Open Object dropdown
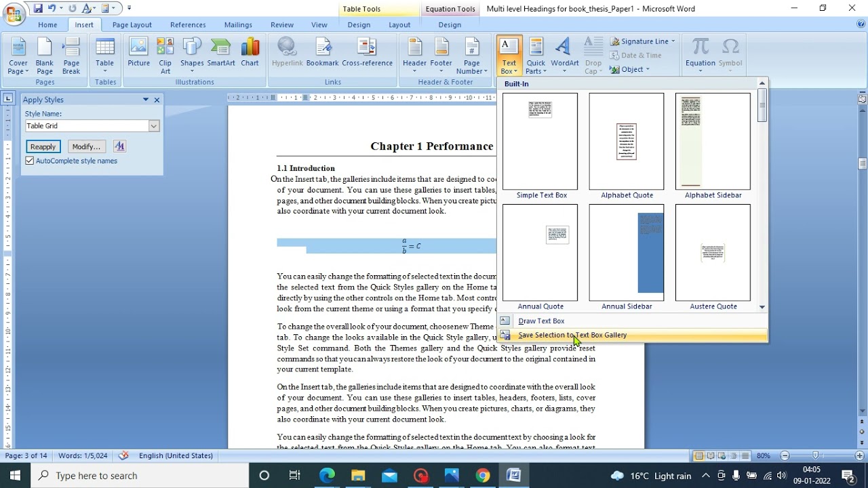Screen dimensions: 868x488 [x=648, y=69]
